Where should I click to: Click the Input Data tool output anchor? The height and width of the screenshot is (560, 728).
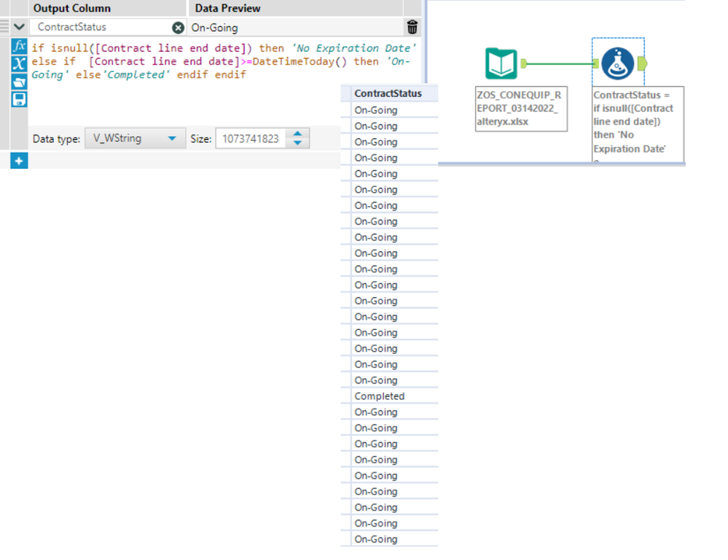point(524,63)
